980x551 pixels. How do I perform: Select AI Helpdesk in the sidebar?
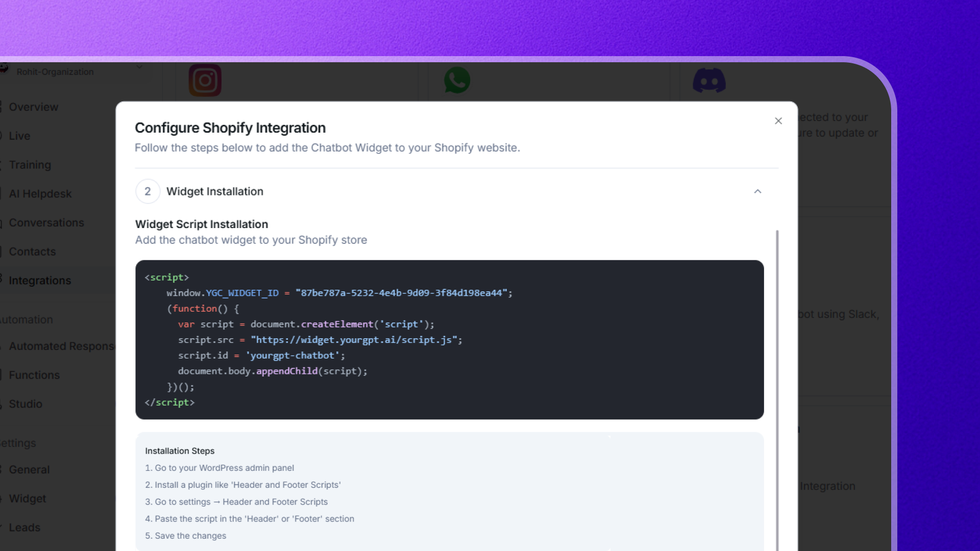point(40,194)
